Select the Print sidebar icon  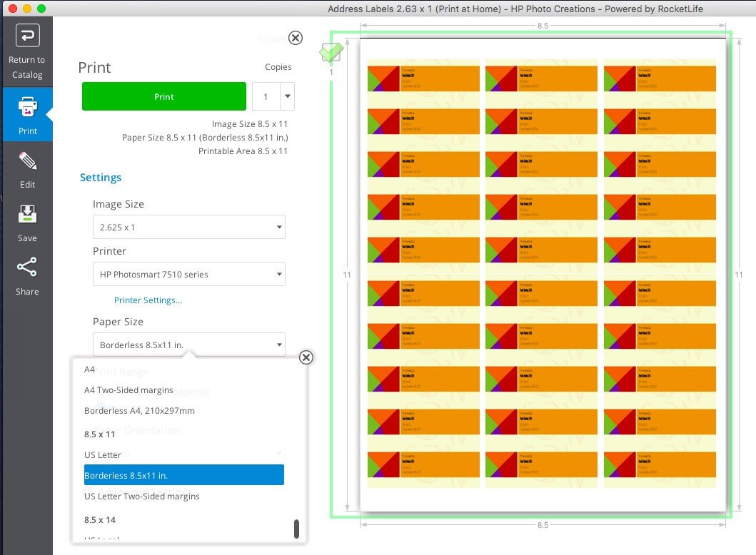click(27, 108)
